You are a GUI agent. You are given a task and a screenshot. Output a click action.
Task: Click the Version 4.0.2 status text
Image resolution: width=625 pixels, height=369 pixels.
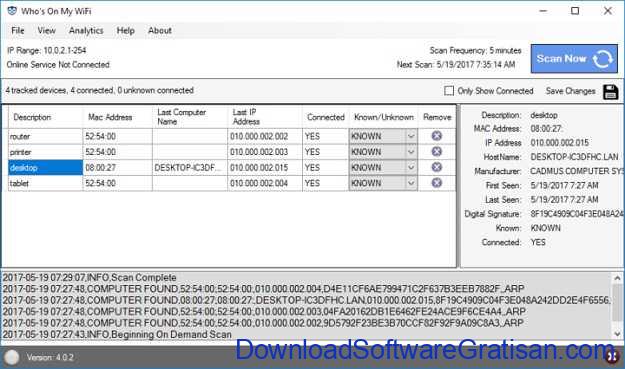(x=50, y=357)
